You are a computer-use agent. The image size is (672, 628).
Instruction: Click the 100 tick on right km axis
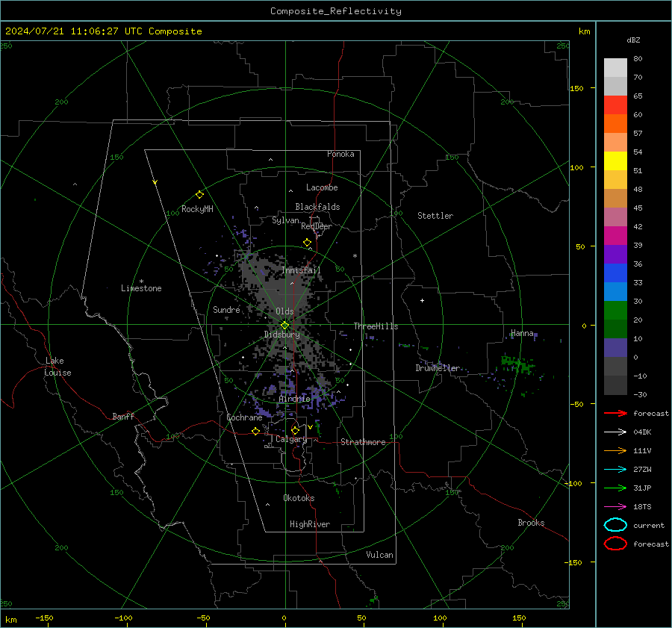point(576,167)
